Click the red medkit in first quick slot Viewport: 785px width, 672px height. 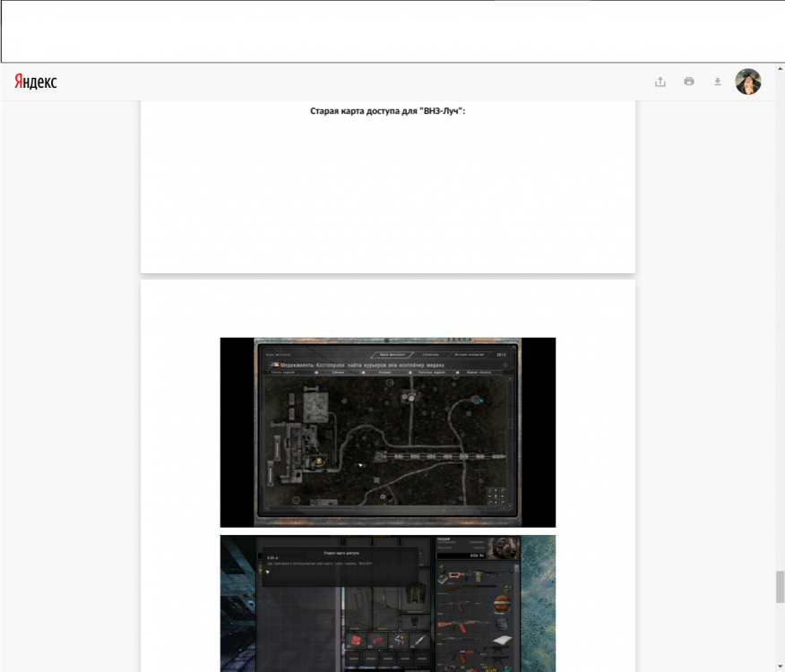click(x=355, y=640)
